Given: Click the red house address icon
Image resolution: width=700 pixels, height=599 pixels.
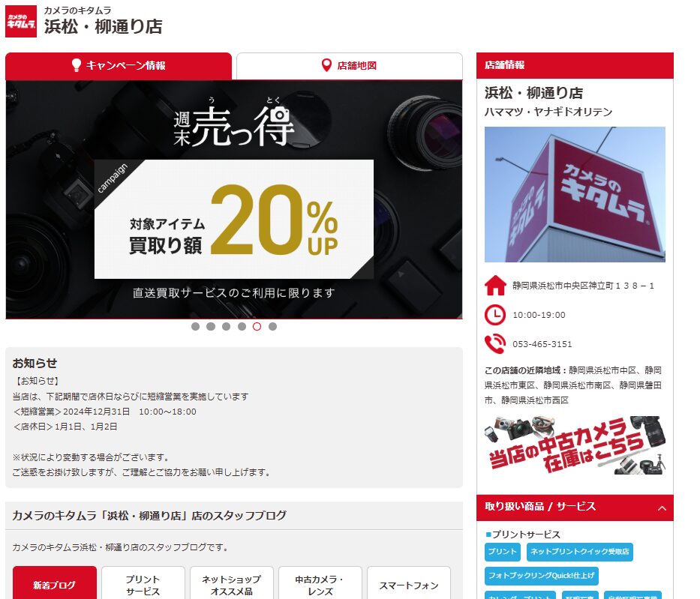Looking at the screenshot, I should [495, 286].
